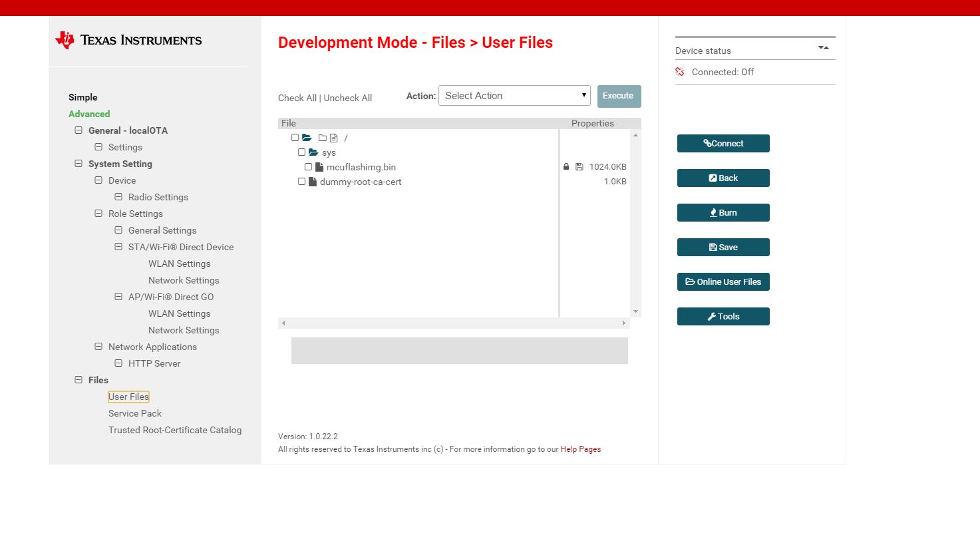The width and height of the screenshot is (980, 549).
Task: Switch to Simple mode
Action: (83, 97)
